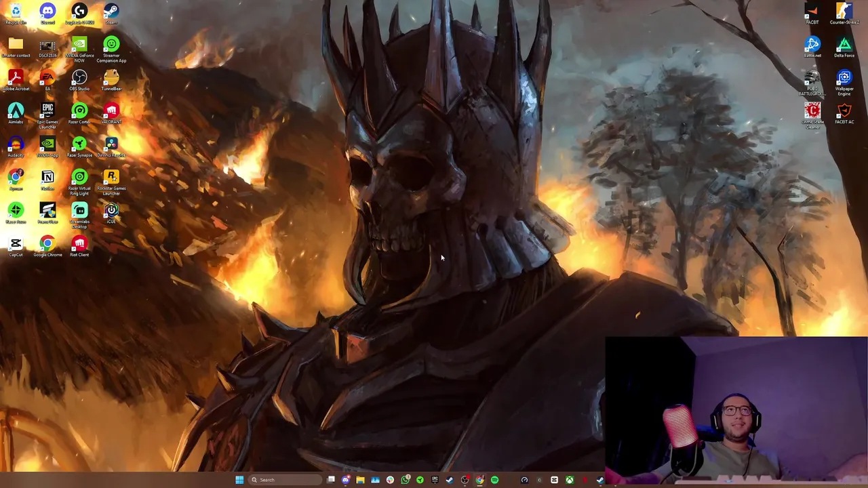868x488 pixels.
Task: Select the VALORANT desktop icon
Action: 111,114
